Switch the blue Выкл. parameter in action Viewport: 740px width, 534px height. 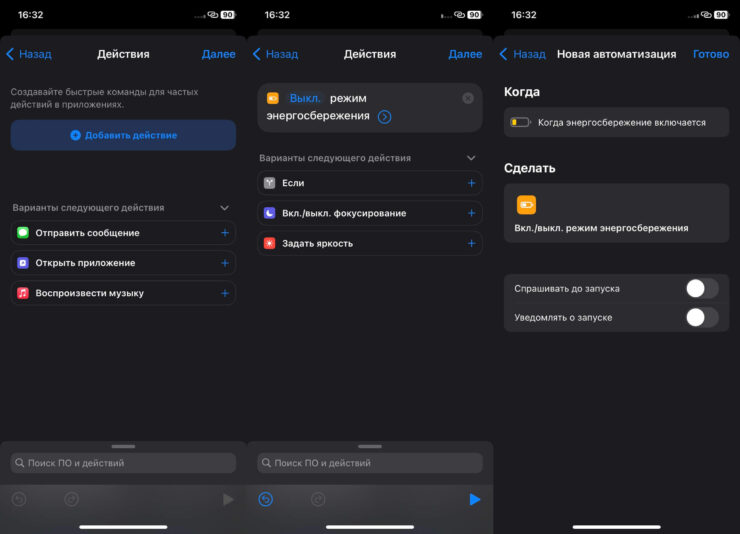click(305, 98)
